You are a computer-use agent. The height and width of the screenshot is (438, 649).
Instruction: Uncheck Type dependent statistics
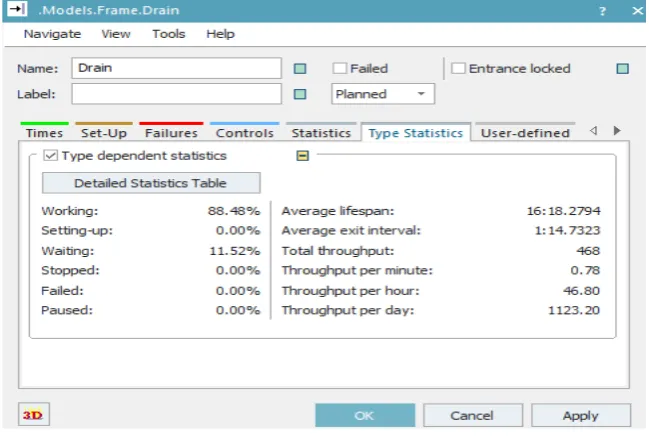(x=50, y=156)
